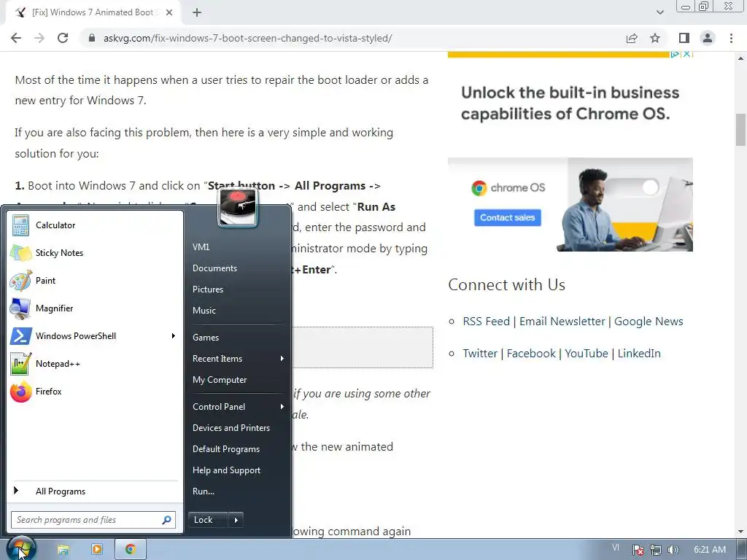
Task: Click the Lock button
Action: click(x=208, y=520)
